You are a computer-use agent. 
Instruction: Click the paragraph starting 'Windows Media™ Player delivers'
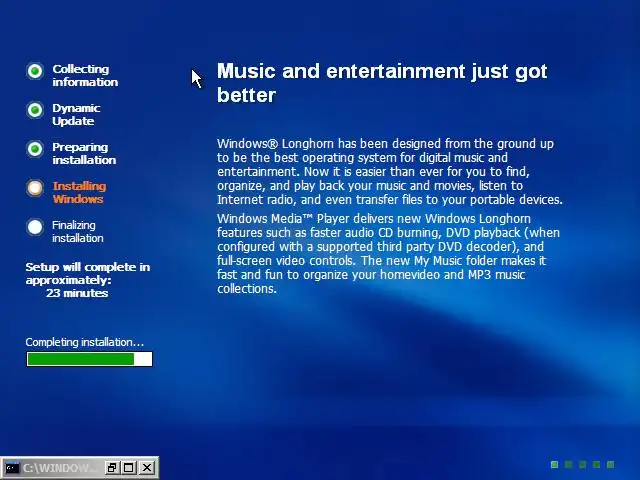[388, 253]
